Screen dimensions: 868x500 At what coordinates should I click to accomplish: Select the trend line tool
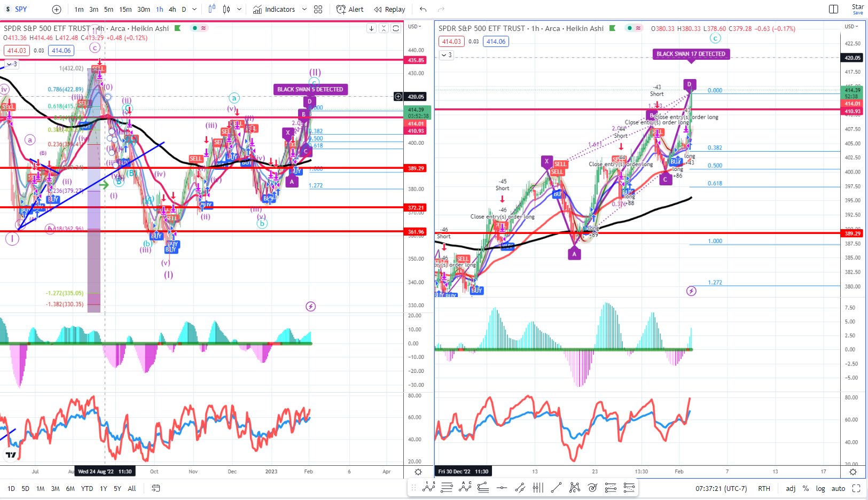click(x=556, y=487)
